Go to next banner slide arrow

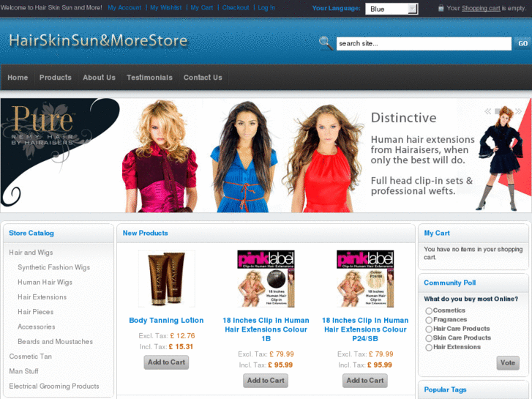click(x=518, y=111)
